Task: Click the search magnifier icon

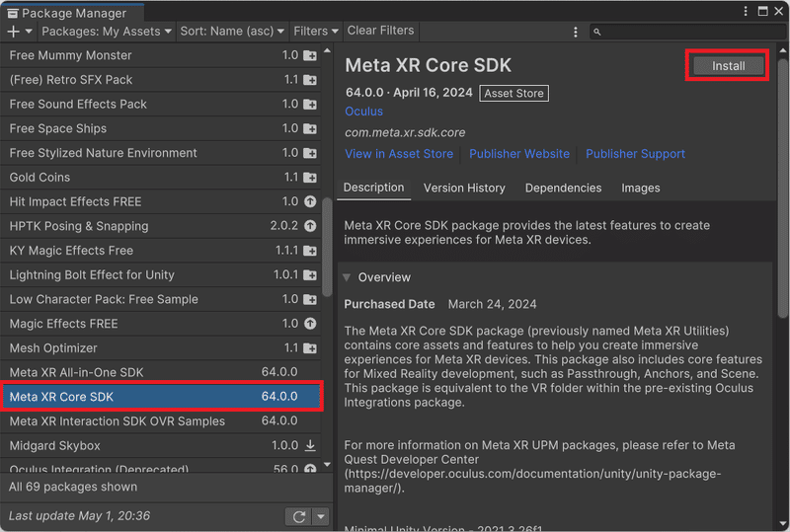Action: click(x=597, y=32)
